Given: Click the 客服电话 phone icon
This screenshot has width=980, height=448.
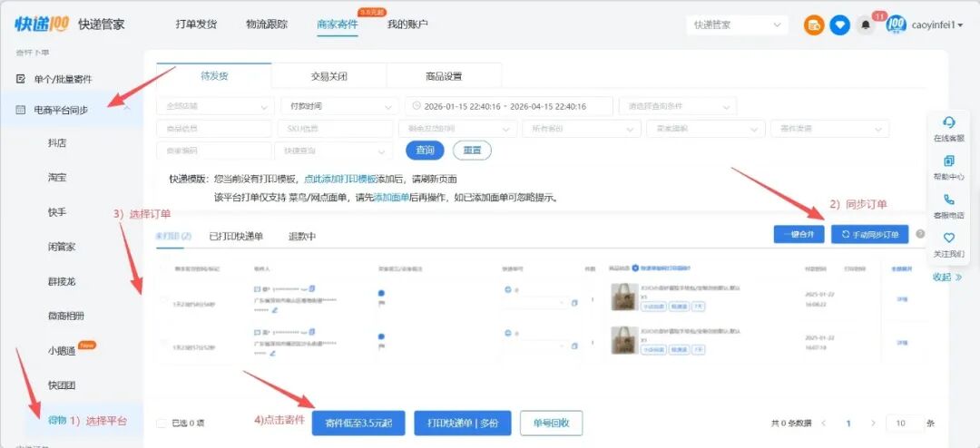Looking at the screenshot, I should click(949, 200).
